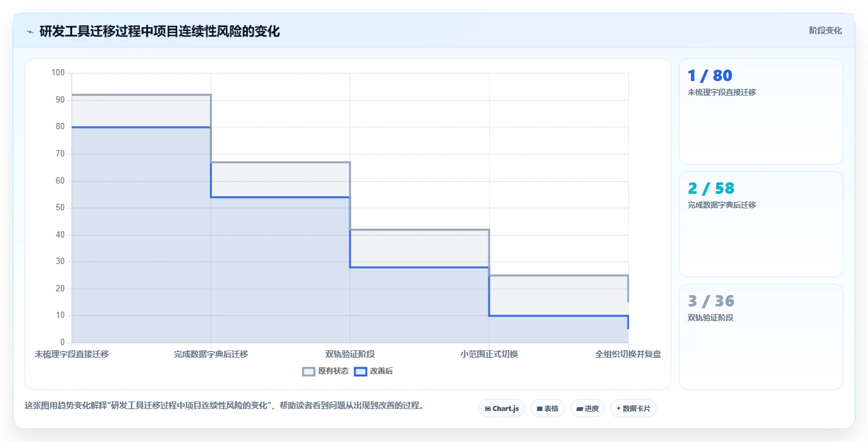Click the 改善后 legend label
This screenshot has width=868, height=442.
pyautogui.click(x=381, y=371)
